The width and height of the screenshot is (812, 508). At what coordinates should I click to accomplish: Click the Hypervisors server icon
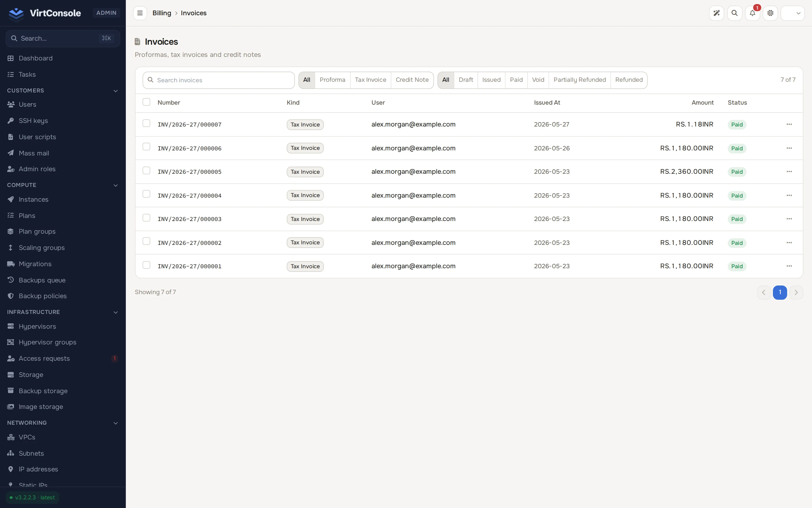(11, 326)
